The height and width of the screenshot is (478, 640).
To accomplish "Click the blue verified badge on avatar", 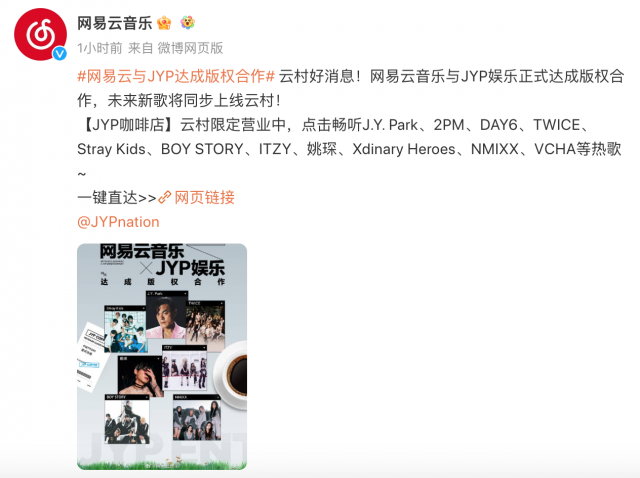I will [60, 53].
